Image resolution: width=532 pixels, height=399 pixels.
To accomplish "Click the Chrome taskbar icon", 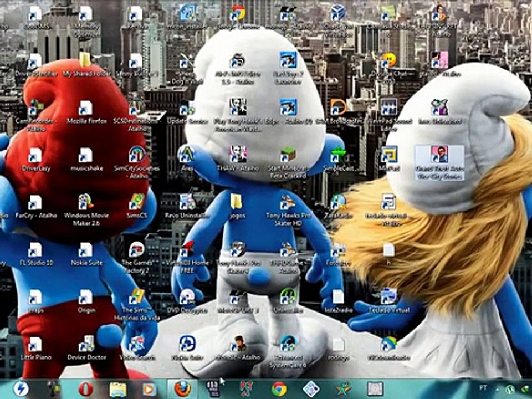I will point(279,389).
